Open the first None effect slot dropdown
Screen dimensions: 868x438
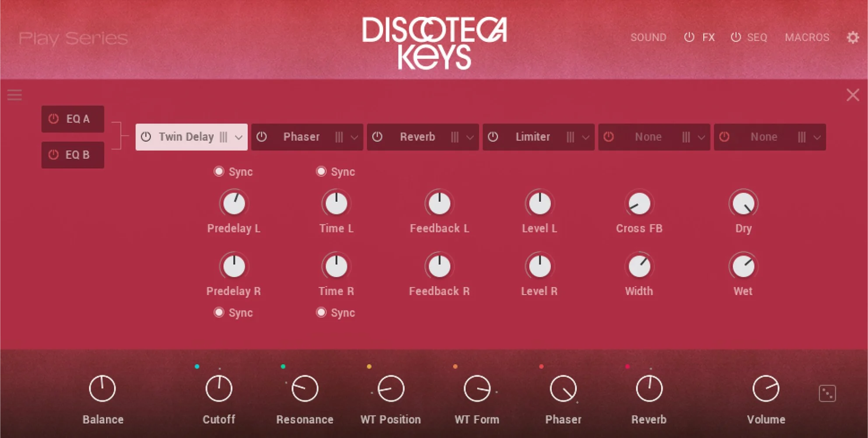[x=700, y=137]
